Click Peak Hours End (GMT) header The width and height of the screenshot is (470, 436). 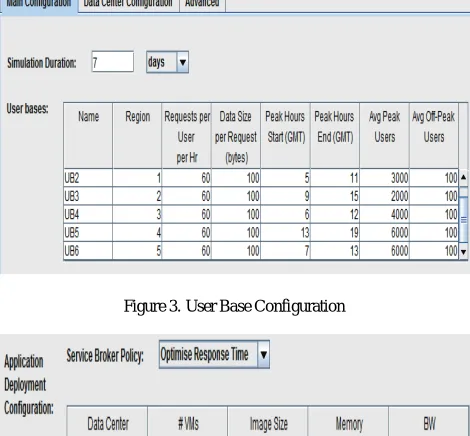335,135
